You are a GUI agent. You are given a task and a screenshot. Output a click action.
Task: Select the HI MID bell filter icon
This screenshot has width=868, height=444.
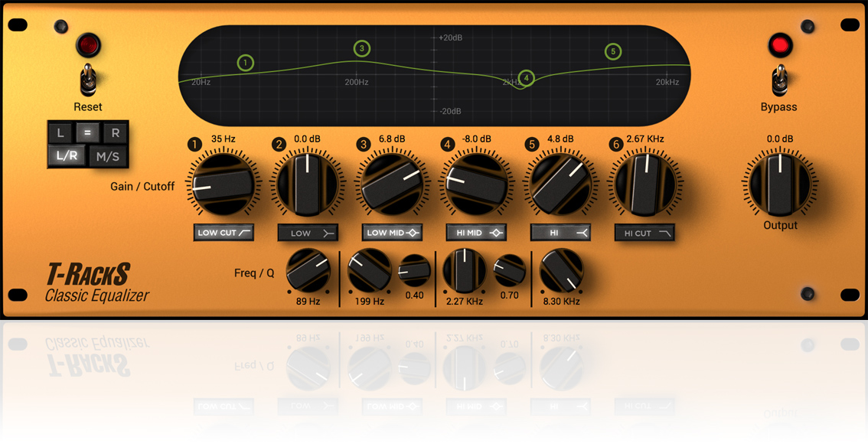coord(476,232)
